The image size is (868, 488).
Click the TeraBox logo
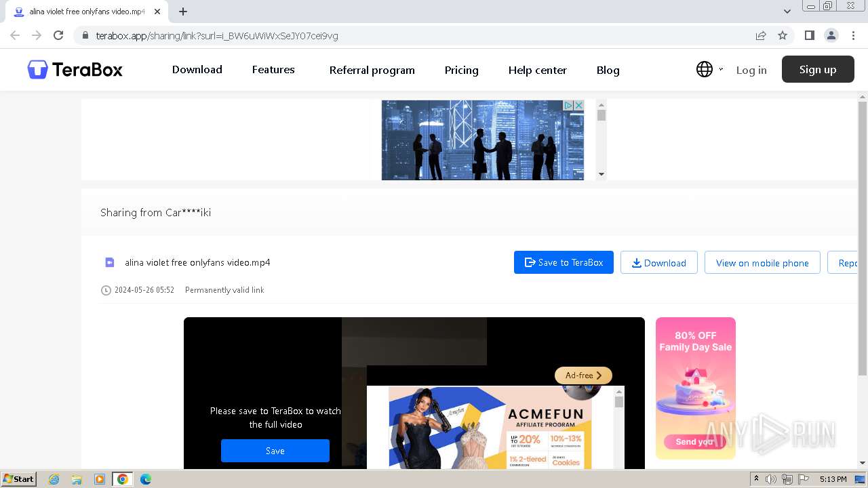point(75,69)
